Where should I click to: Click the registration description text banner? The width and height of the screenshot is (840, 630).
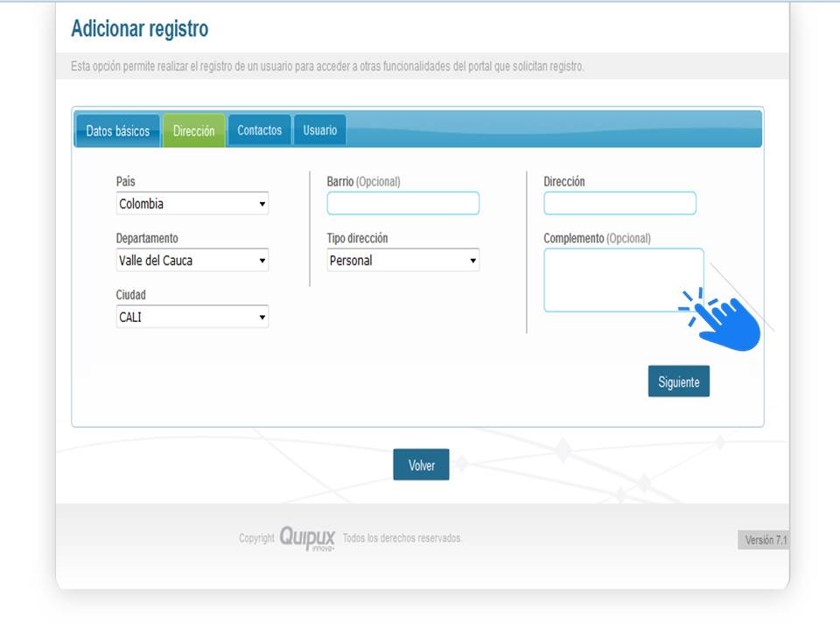click(x=327, y=66)
